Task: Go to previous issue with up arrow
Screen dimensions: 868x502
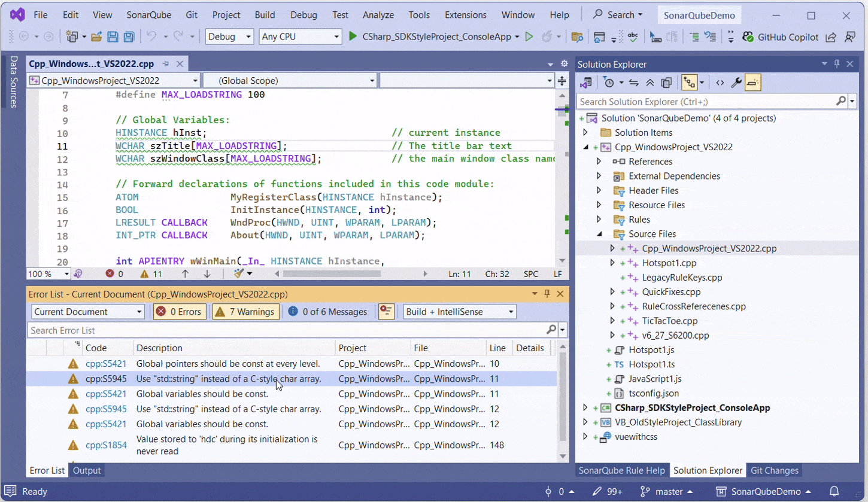Action: pyautogui.click(x=185, y=274)
